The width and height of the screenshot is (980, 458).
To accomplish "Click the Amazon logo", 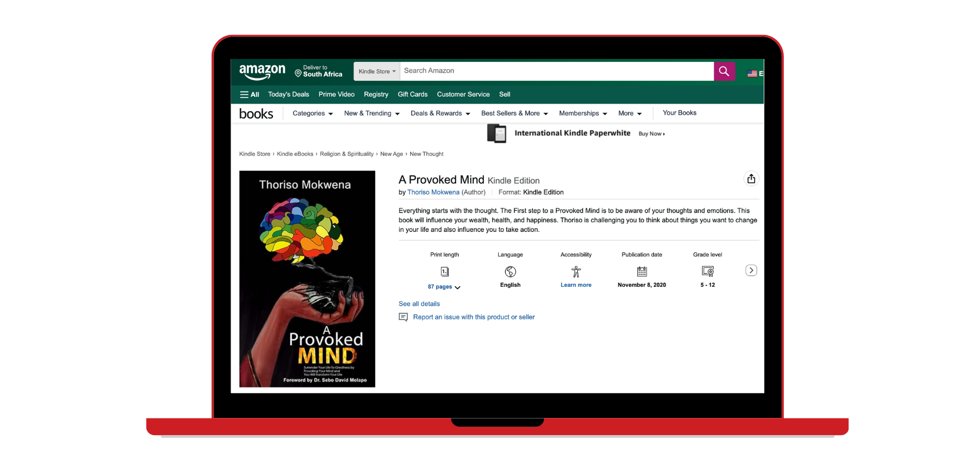I will 262,72.
